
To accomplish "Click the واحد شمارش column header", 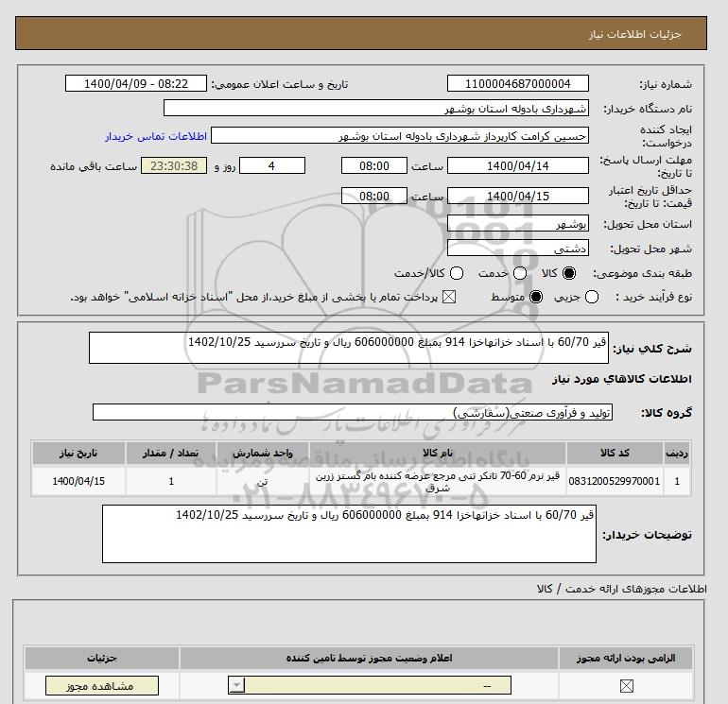I will [x=262, y=453].
